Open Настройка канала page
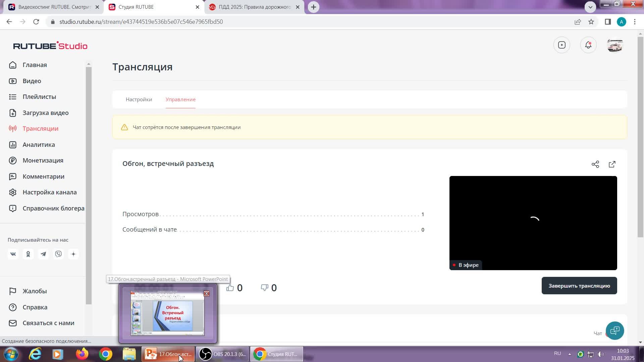 point(43,192)
